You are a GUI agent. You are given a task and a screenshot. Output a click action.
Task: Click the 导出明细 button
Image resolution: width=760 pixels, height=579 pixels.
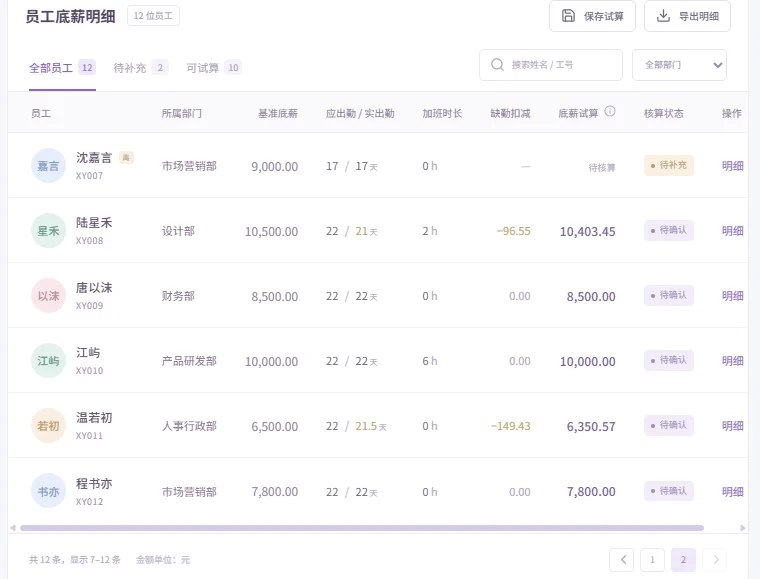pyautogui.click(x=687, y=16)
